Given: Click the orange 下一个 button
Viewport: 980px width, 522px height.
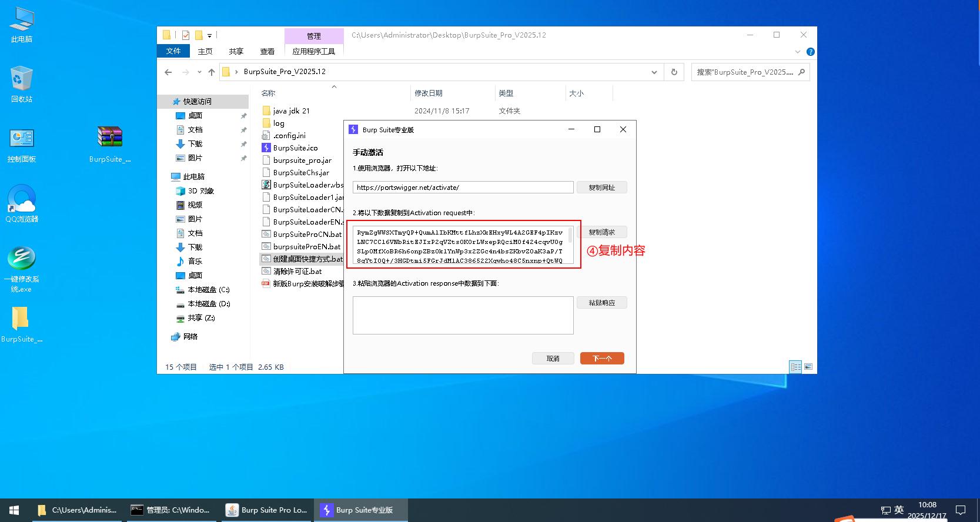Looking at the screenshot, I should coord(602,359).
